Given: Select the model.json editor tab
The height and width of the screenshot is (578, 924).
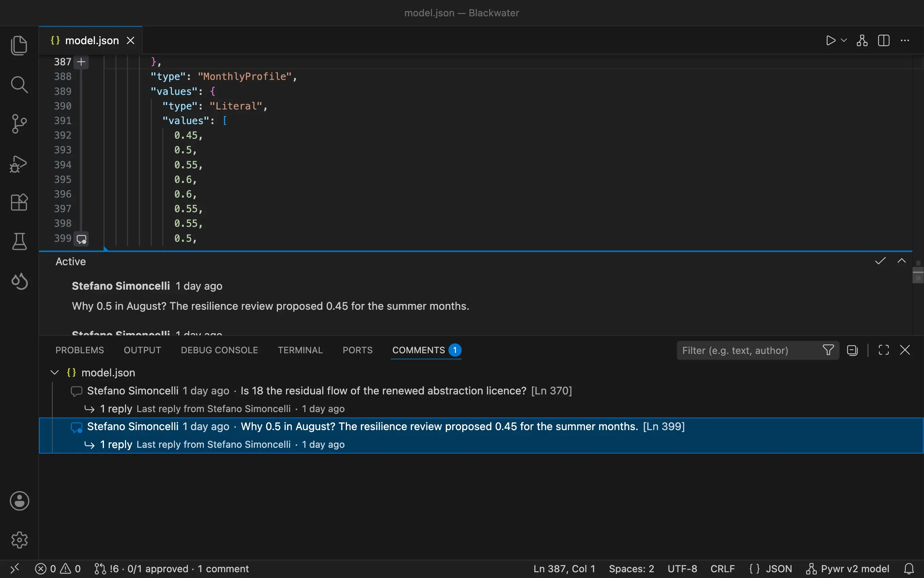Looking at the screenshot, I should point(91,40).
